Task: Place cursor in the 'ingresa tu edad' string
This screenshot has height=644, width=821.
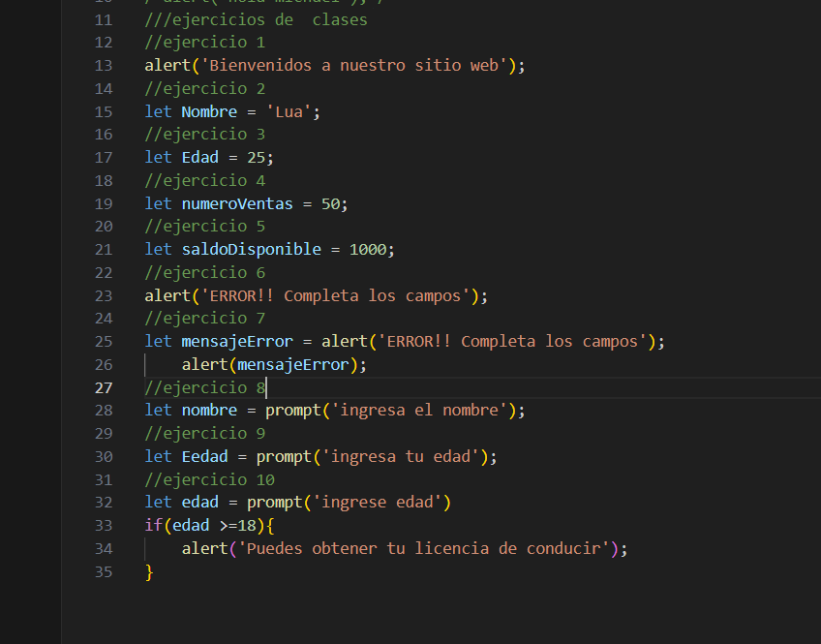Action: [x=401, y=456]
